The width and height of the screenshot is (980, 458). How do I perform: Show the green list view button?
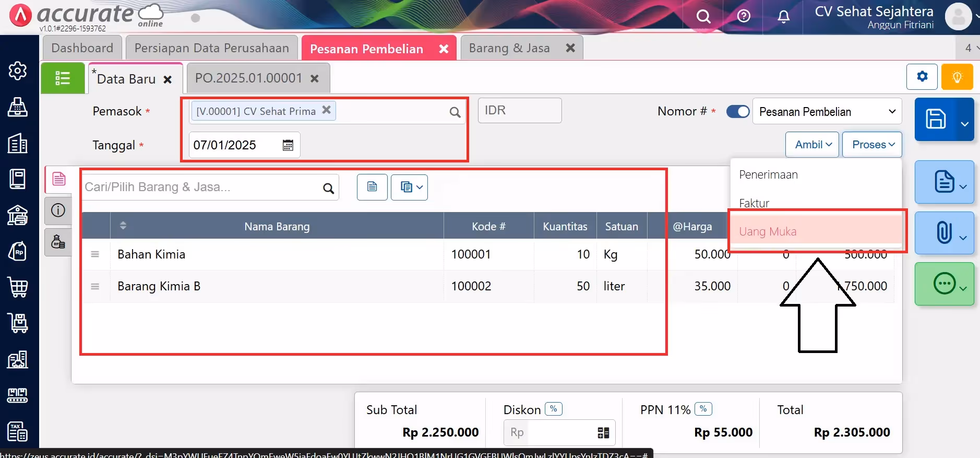[63, 78]
